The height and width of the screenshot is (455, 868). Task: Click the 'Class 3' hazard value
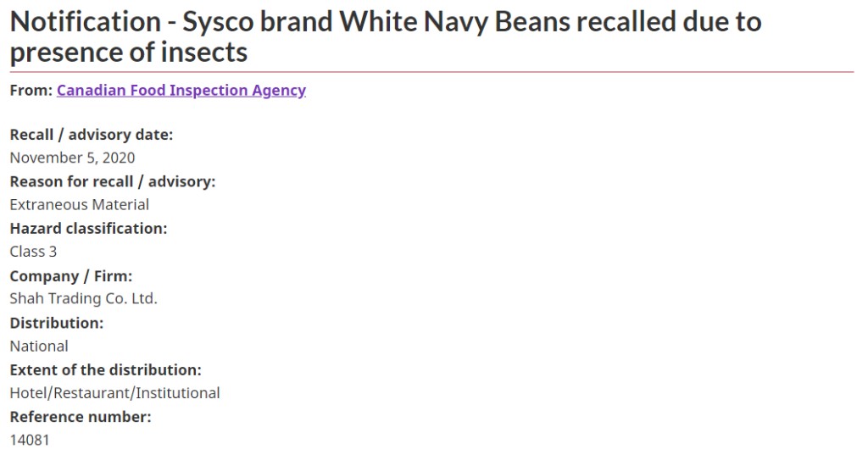point(33,252)
